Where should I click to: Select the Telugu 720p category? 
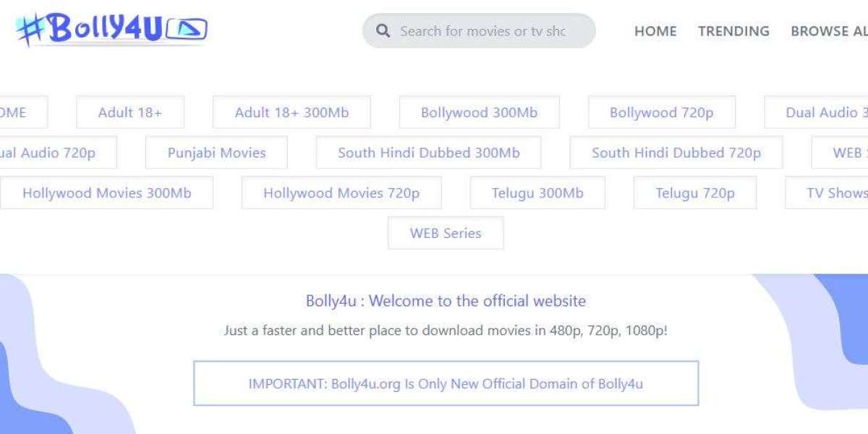(695, 193)
